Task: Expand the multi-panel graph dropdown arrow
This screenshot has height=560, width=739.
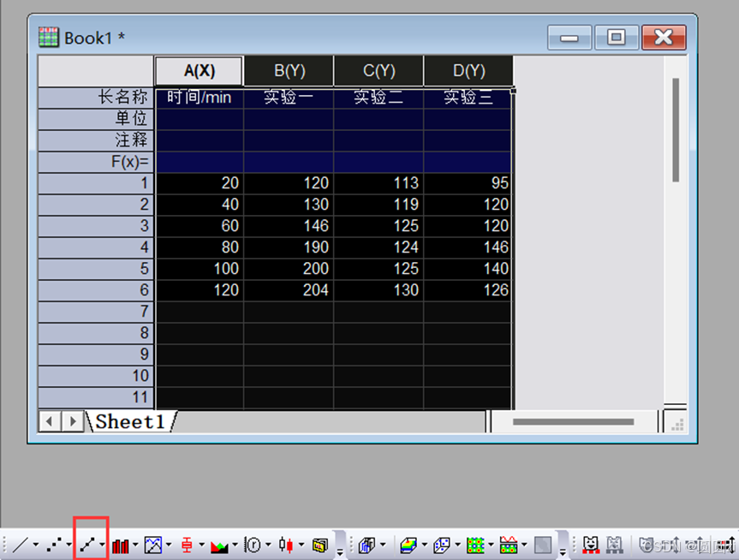Action: point(169,545)
